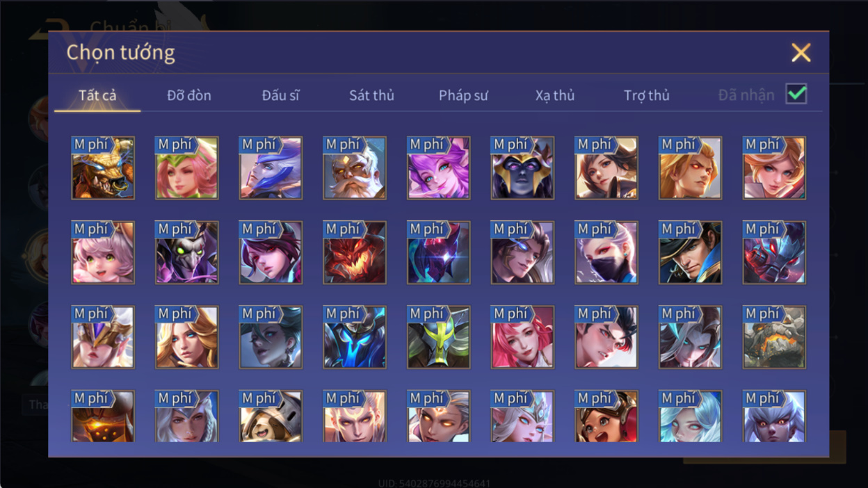
Task: Select the golden horned beast hero portrait
Action: click(x=103, y=168)
